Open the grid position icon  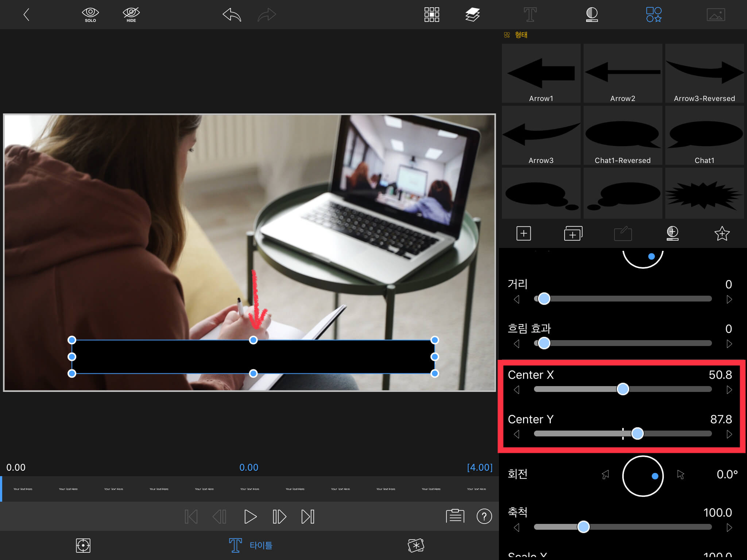coord(431,15)
